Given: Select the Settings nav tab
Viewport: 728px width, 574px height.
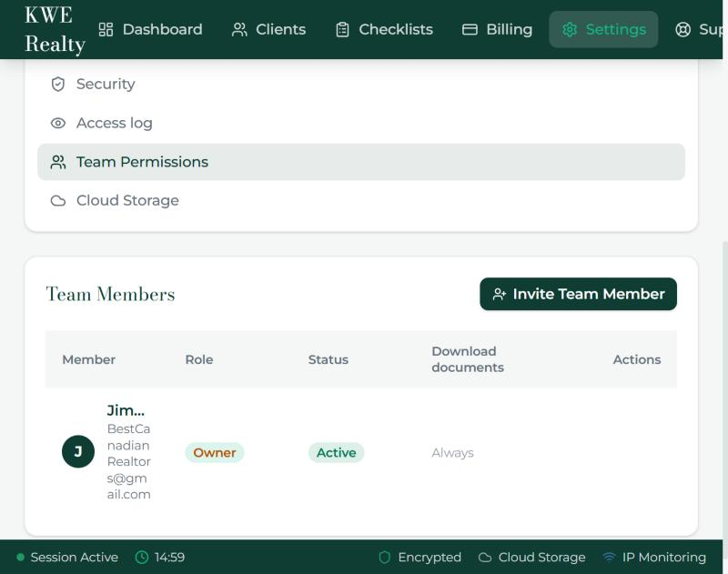Looking at the screenshot, I should click(603, 29).
